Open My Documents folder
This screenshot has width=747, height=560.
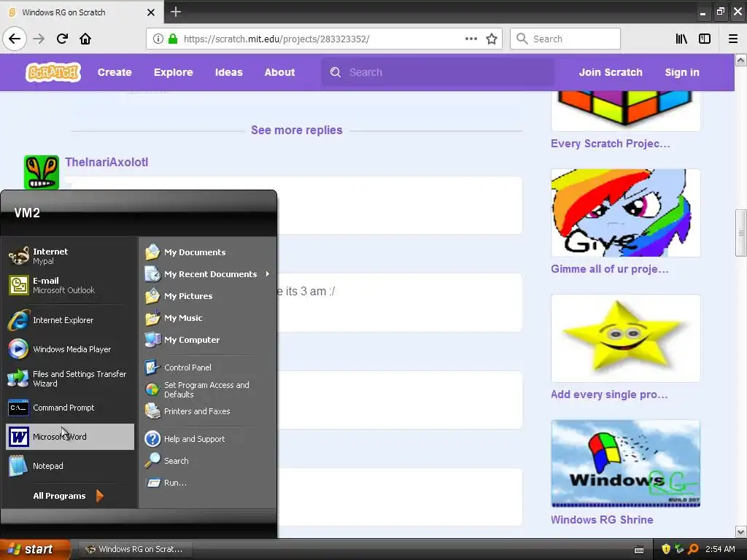207,252
